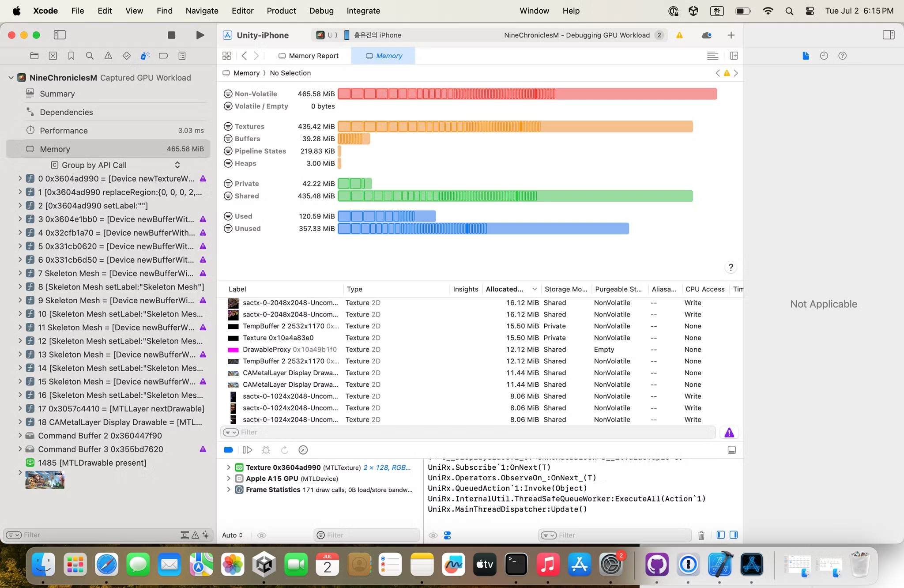Open the Xcode Cloud status icon
Image resolution: width=904 pixels, height=588 pixels.
[706, 35]
